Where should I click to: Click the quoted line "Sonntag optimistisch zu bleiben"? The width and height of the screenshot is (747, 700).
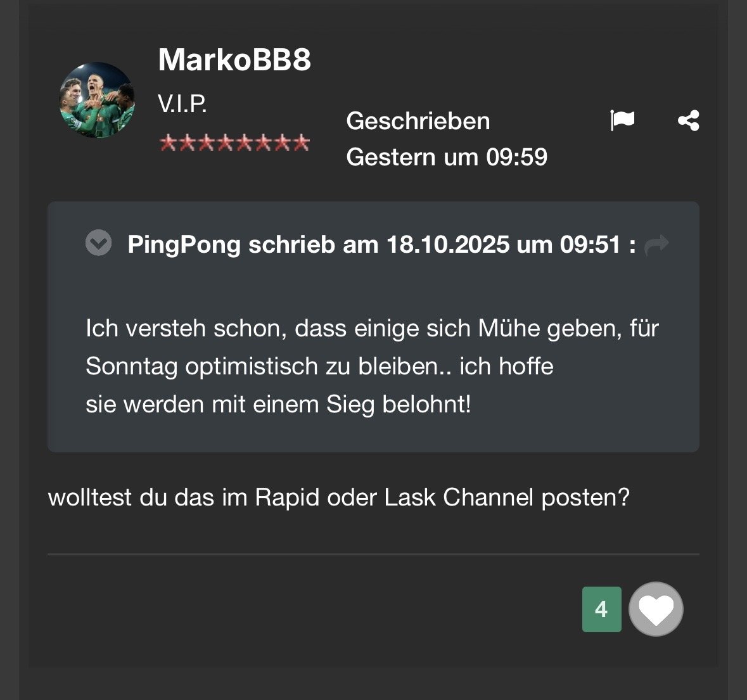319,366
